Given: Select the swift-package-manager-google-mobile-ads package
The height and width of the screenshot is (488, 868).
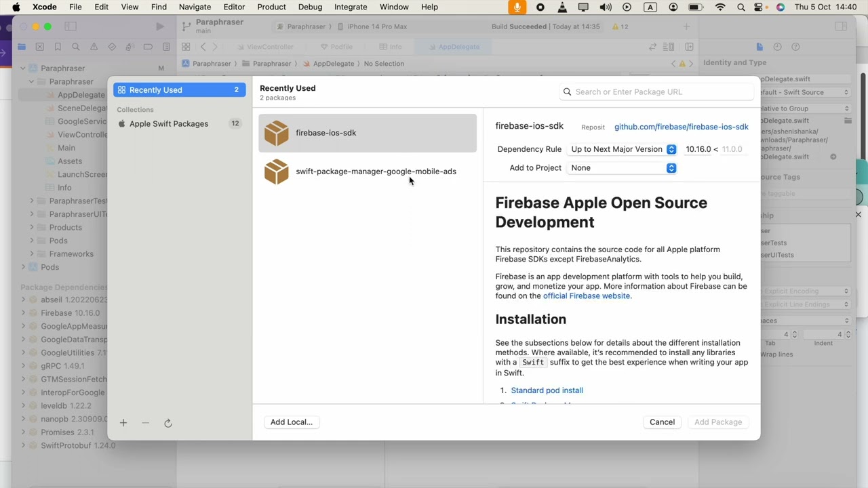Looking at the screenshot, I should coord(368,171).
